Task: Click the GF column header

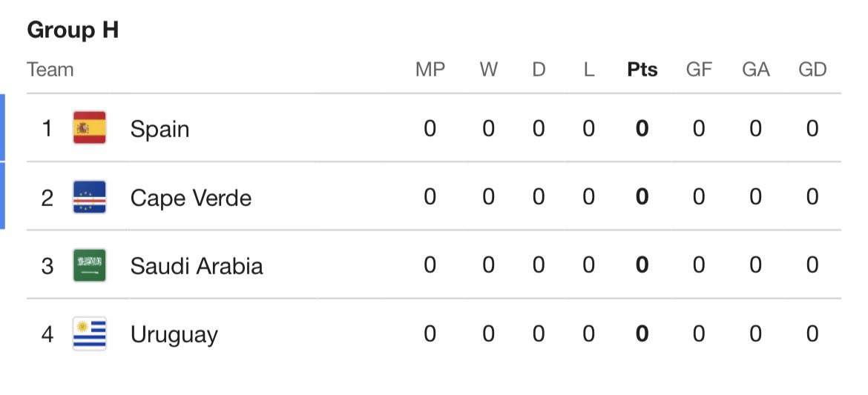Action: tap(699, 70)
